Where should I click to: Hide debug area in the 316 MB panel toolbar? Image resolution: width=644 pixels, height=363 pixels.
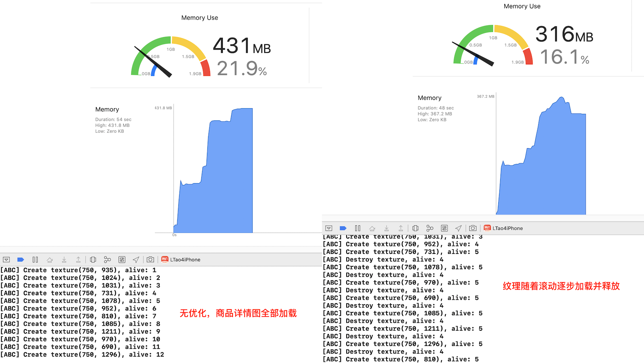329,228
